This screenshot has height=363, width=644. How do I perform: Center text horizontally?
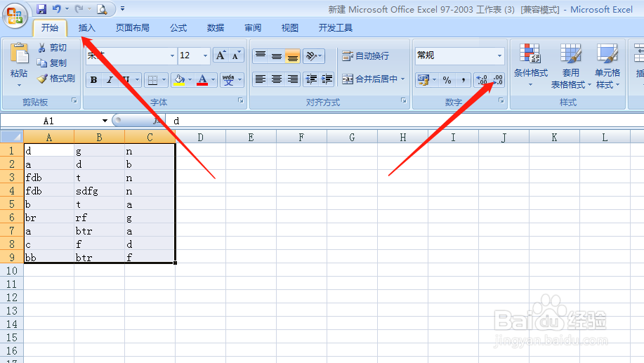click(x=277, y=79)
